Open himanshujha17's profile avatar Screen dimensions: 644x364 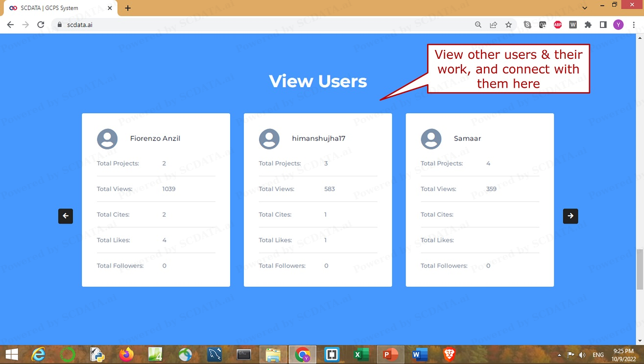tap(269, 139)
